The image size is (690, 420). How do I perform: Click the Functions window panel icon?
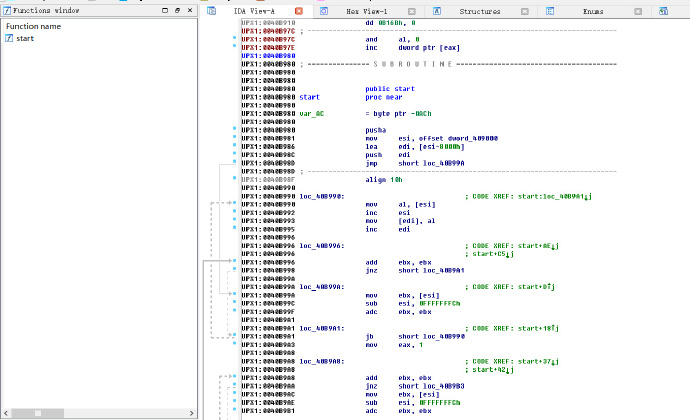tap(6, 10)
